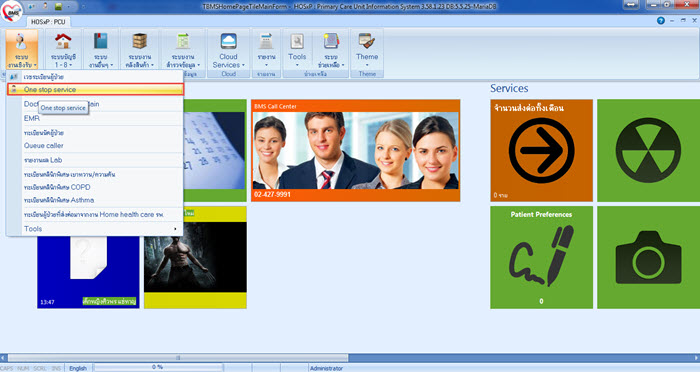Open the Patient Preferences tile
Screen dimensions: 700x372
(x=542, y=257)
